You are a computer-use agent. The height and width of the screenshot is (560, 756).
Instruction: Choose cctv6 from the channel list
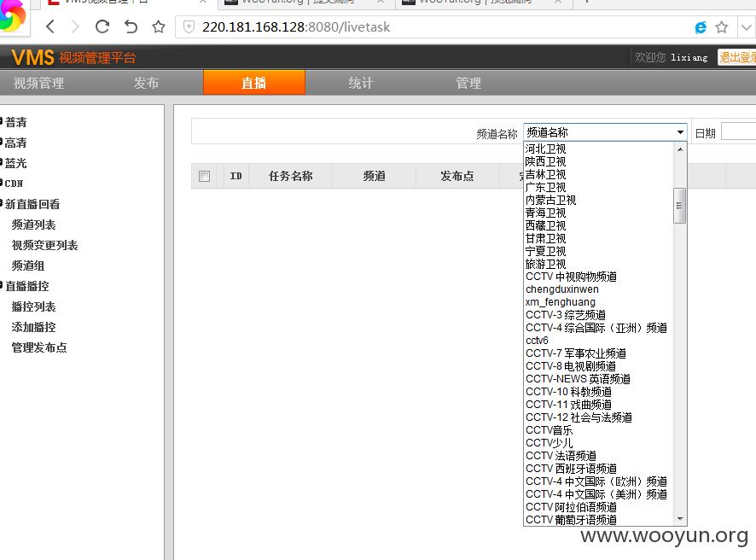598,341
